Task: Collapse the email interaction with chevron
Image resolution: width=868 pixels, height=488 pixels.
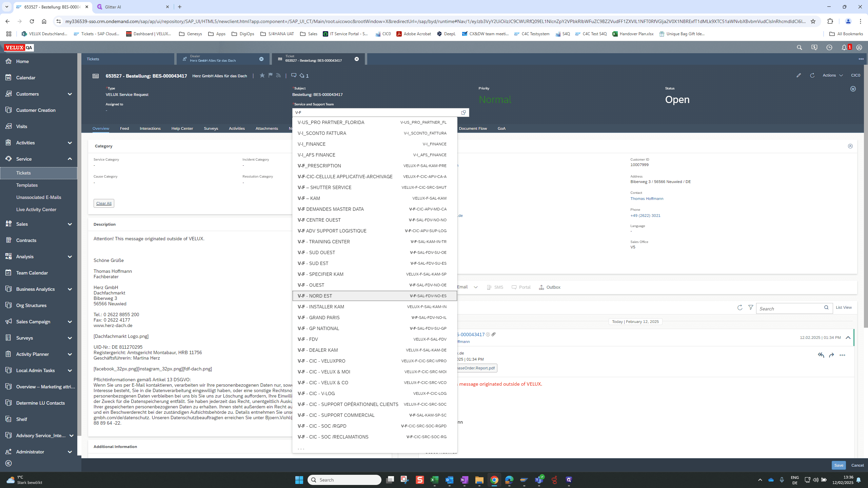Action: (x=848, y=338)
